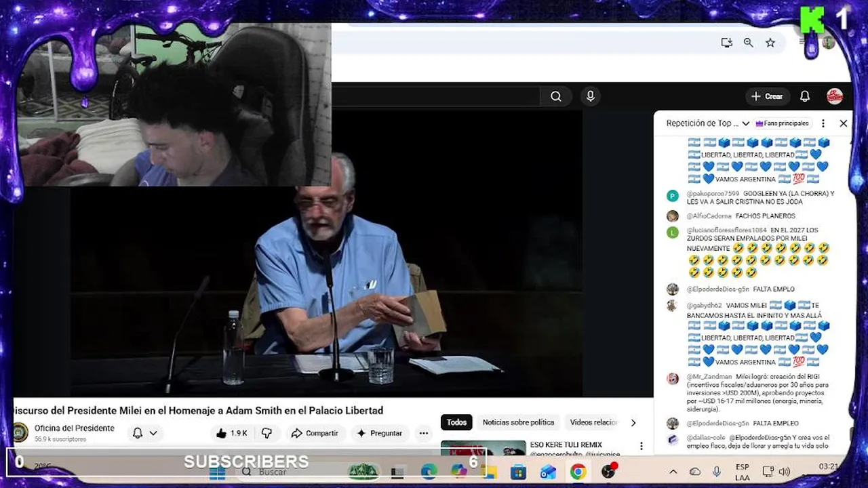Click the ESO KERE TULI REMIX title
Image resolution: width=868 pixels, height=488 pixels.
click(566, 445)
